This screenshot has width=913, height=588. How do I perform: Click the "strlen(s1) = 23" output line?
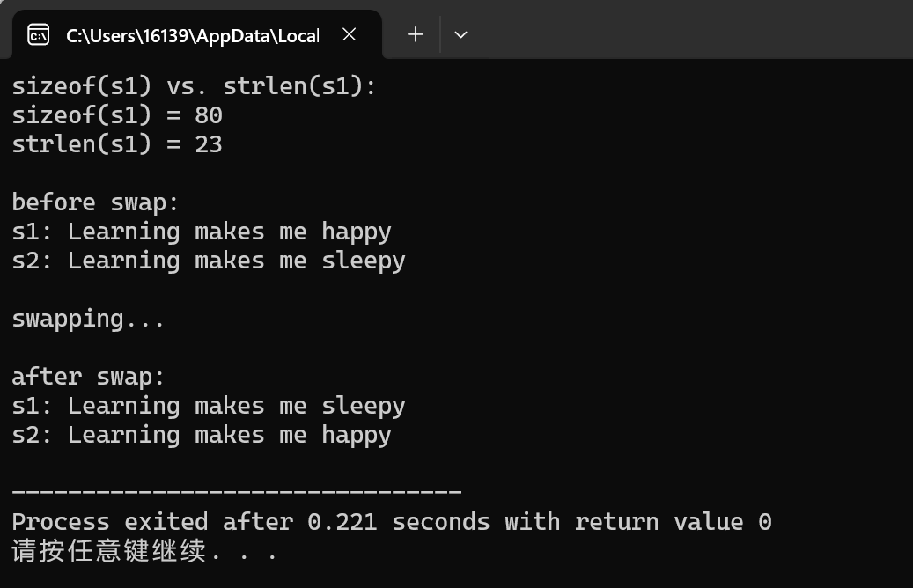coord(116,144)
